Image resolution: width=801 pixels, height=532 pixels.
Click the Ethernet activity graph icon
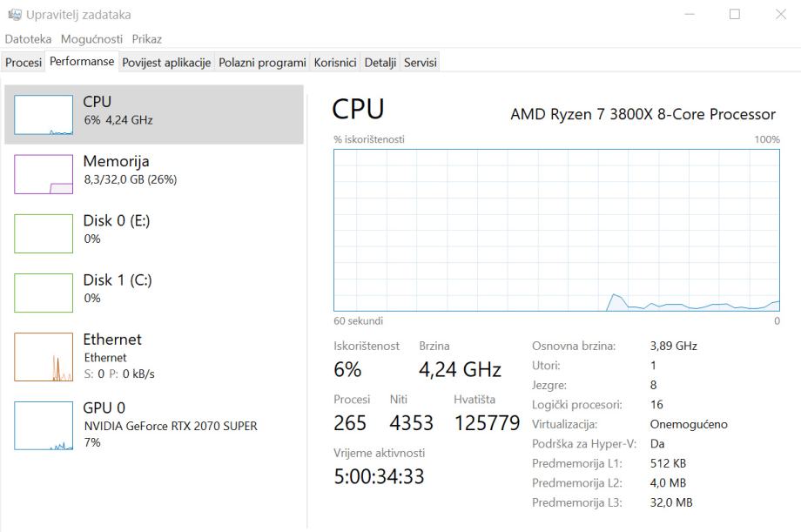click(44, 357)
